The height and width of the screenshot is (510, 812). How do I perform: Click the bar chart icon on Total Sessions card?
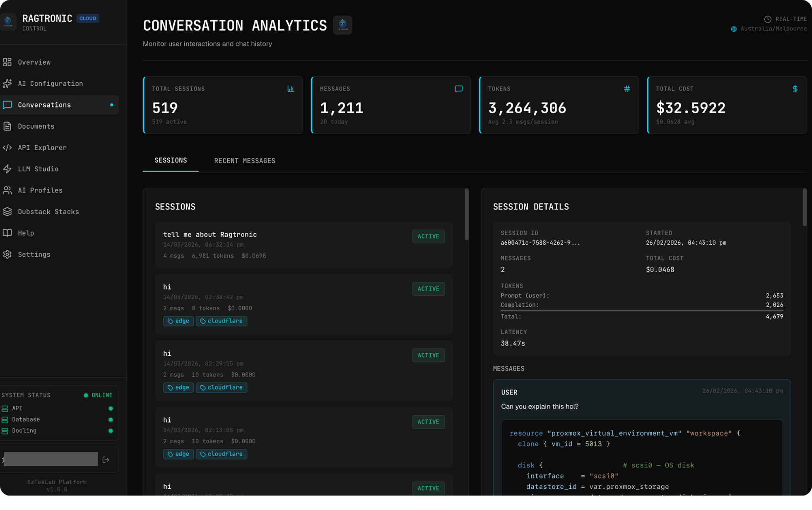(291, 89)
